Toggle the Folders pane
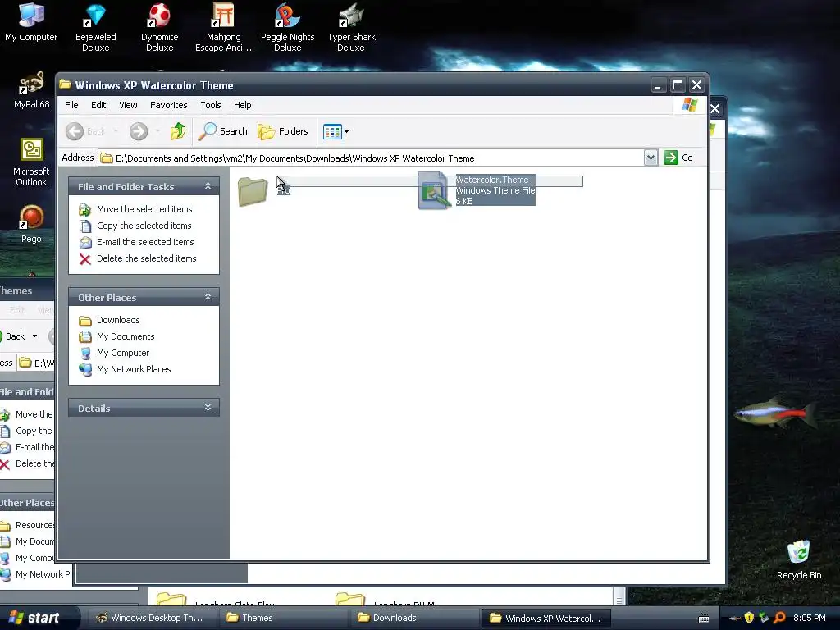 pos(283,131)
